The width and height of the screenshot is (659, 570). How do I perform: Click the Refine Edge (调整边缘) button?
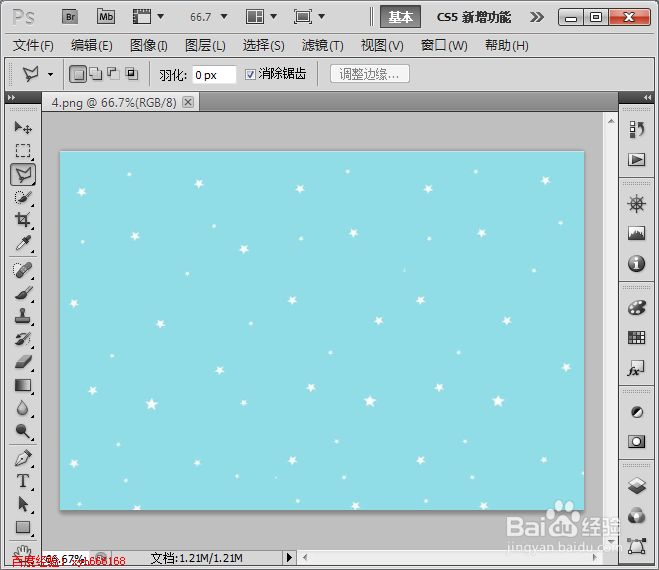[x=369, y=74]
